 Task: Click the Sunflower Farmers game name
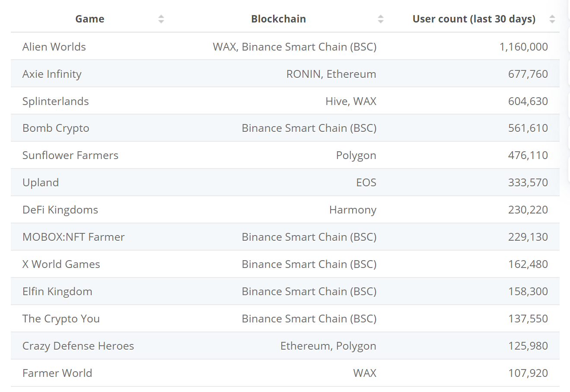70,155
